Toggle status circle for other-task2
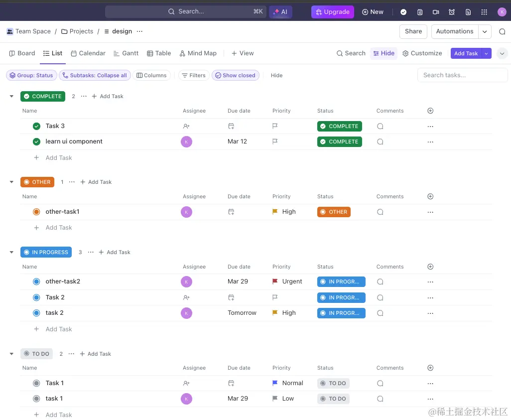This screenshot has width=511, height=420. point(36,281)
